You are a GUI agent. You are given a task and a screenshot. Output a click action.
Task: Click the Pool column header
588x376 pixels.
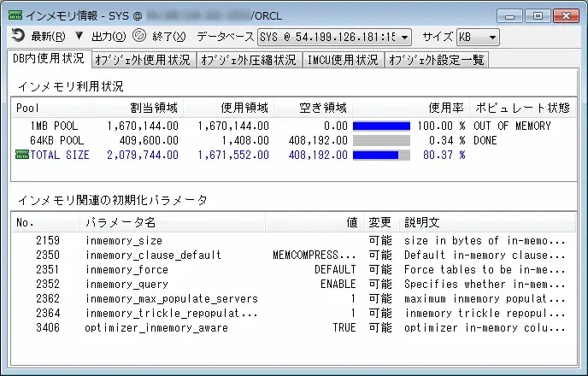(51, 108)
